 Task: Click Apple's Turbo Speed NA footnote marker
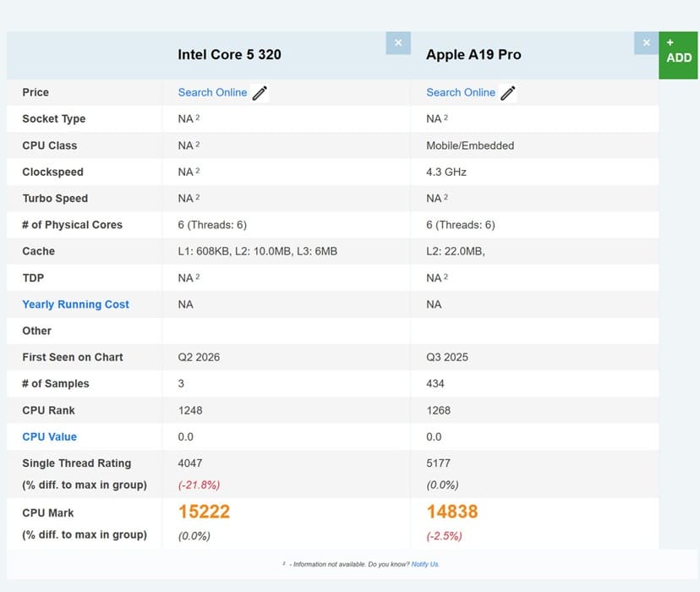446,197
